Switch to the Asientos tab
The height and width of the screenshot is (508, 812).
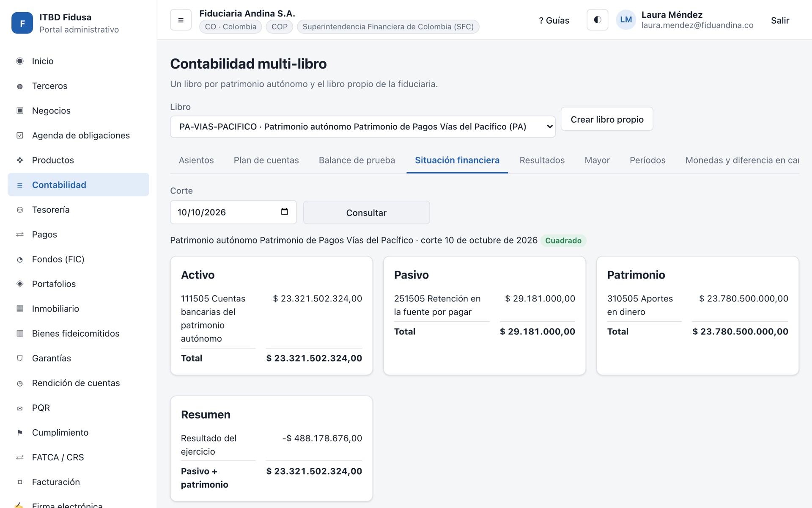tap(196, 160)
